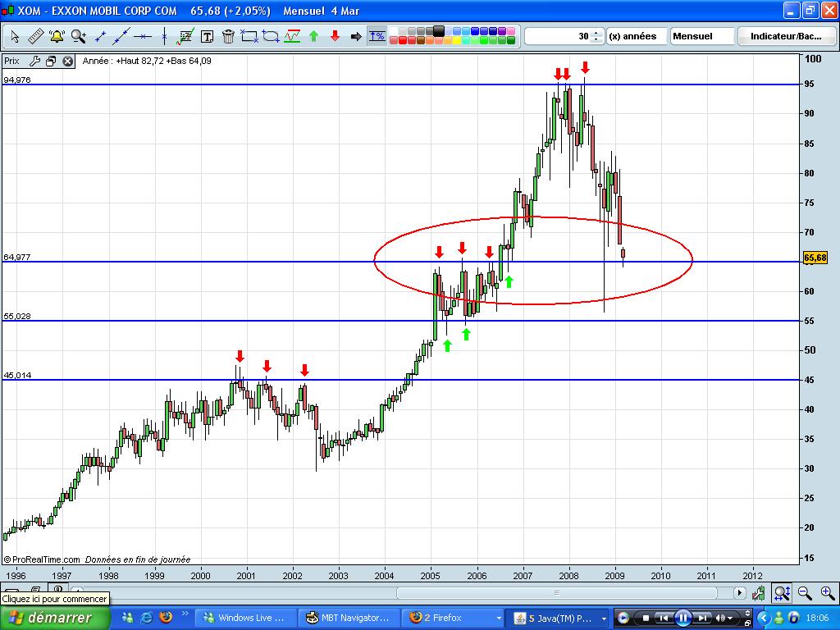Image resolution: width=840 pixels, height=630 pixels.
Task: Pick the black color swatch
Action: pos(439,31)
